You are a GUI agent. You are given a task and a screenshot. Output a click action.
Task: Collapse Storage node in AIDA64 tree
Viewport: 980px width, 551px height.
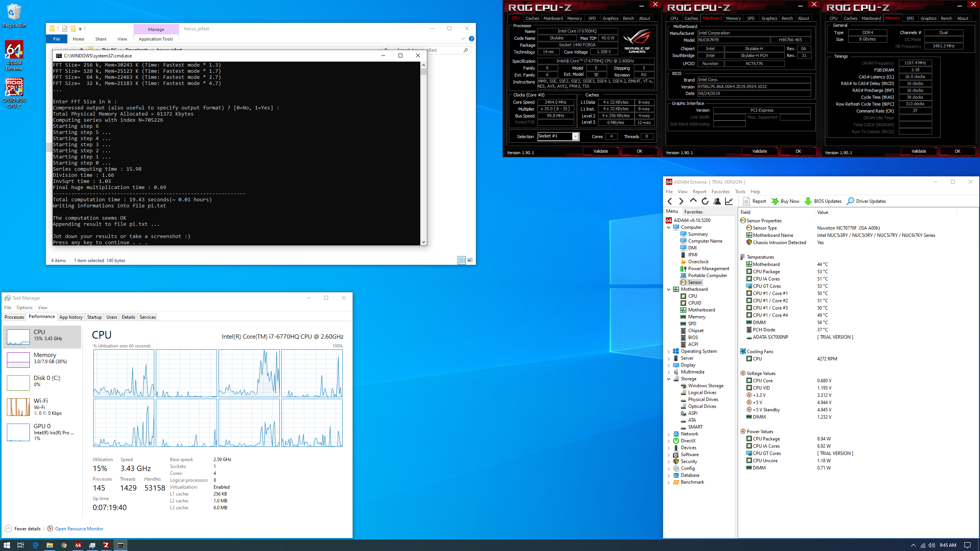(669, 379)
